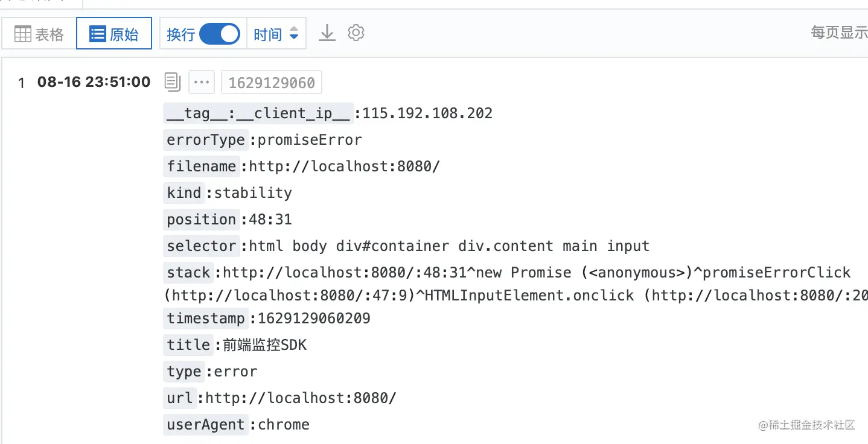Screen dimensions: 868x444
Task: Open the 时间 sort dropdown
Action: (x=276, y=34)
